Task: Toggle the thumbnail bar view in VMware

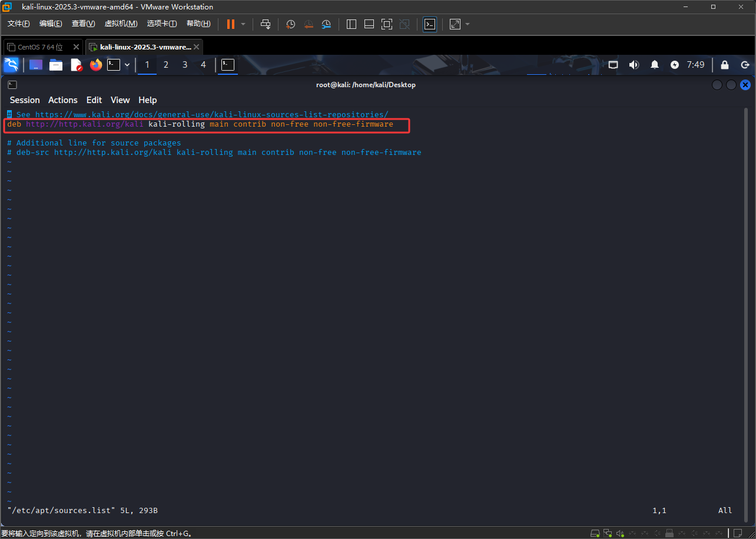Action: pos(369,24)
